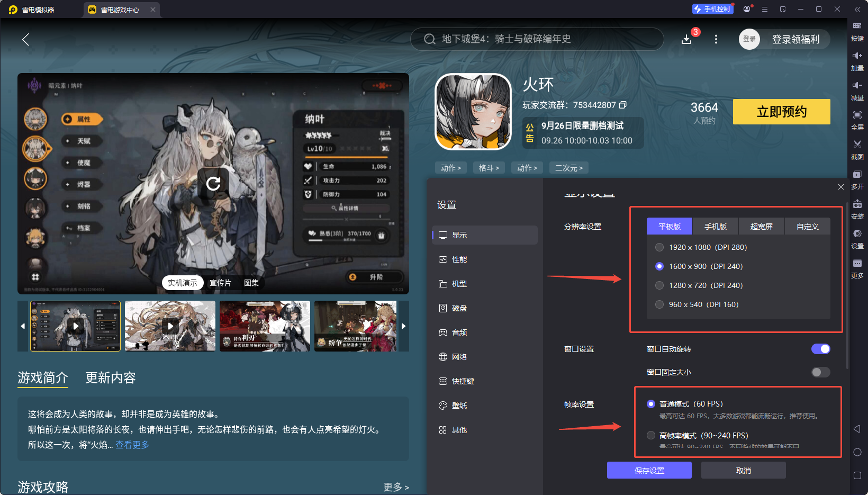Click the 火环 game icon
This screenshot has height=495, width=868.
[473, 112]
